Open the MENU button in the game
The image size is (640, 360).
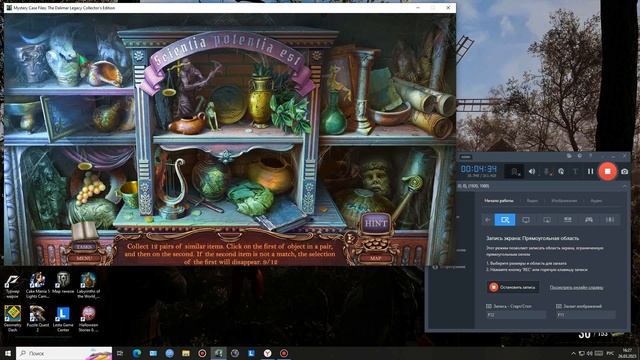pyautogui.click(x=84, y=258)
